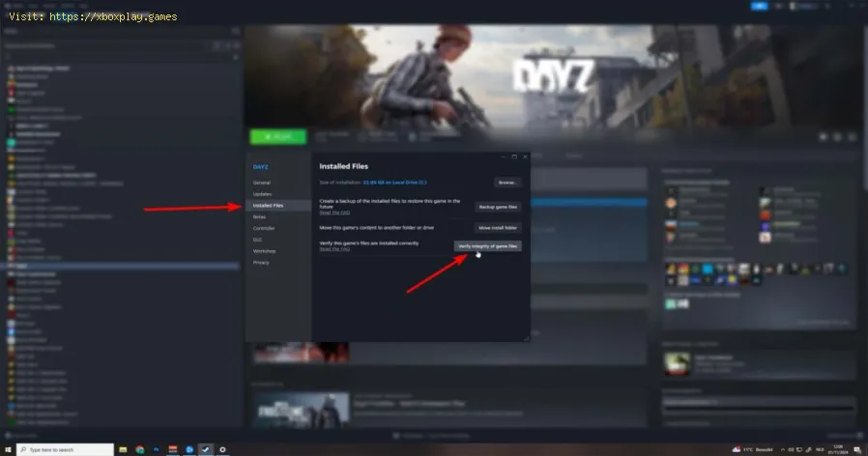Click the Move install folder button
868x456 pixels.
click(498, 227)
